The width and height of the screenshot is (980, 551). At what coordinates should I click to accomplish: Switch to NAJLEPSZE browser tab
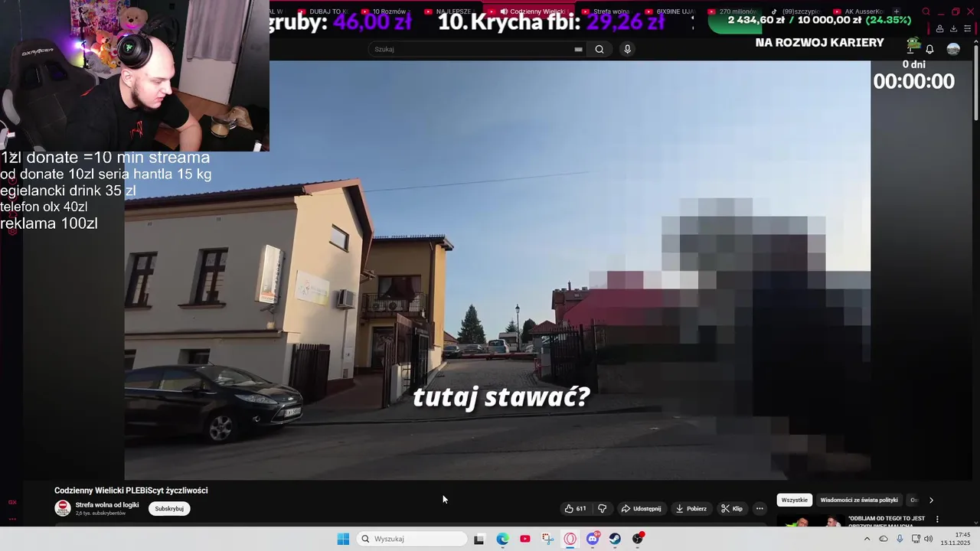click(449, 11)
